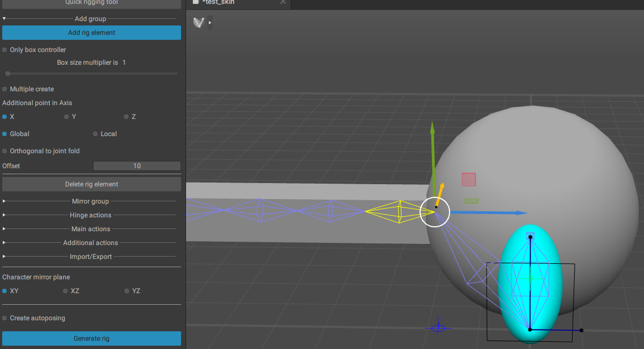644x349 pixels.
Task: Select XY character mirror plane
Action: 4,291
